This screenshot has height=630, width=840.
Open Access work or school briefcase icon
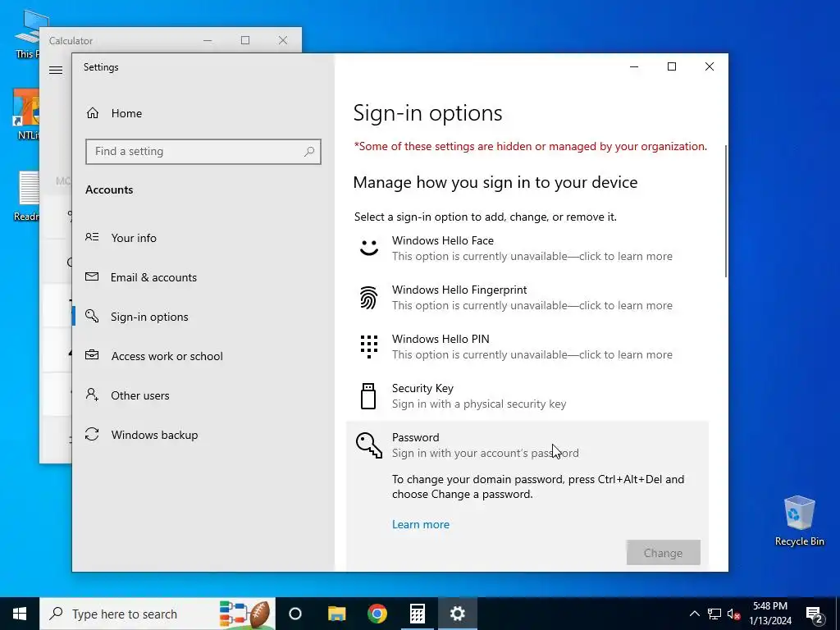tap(92, 355)
